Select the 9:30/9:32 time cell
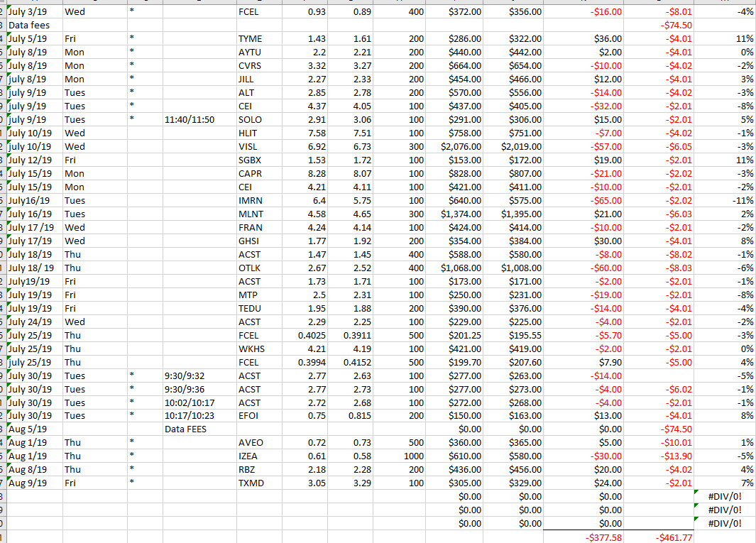Image resolution: width=756 pixels, height=543 pixels. (199, 376)
